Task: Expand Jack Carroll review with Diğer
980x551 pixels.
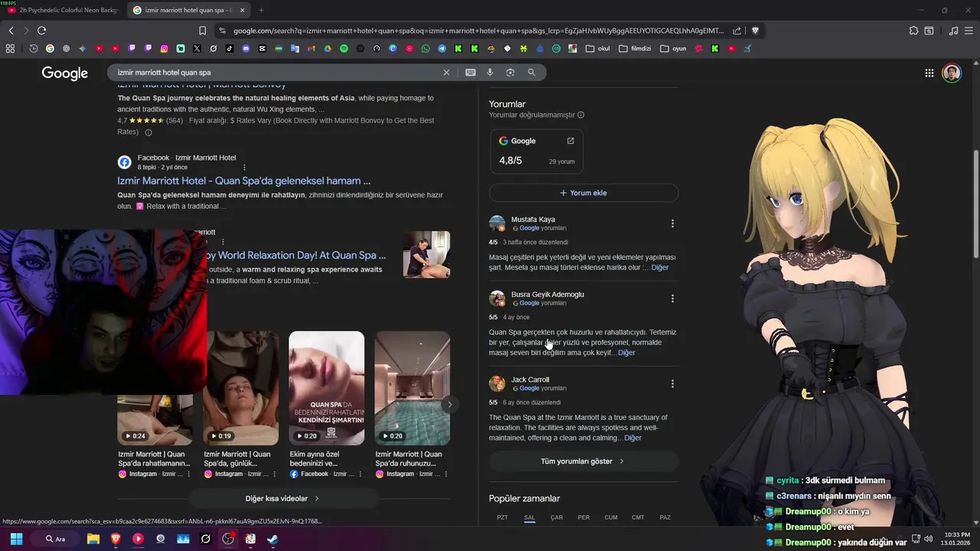Action: pos(633,438)
